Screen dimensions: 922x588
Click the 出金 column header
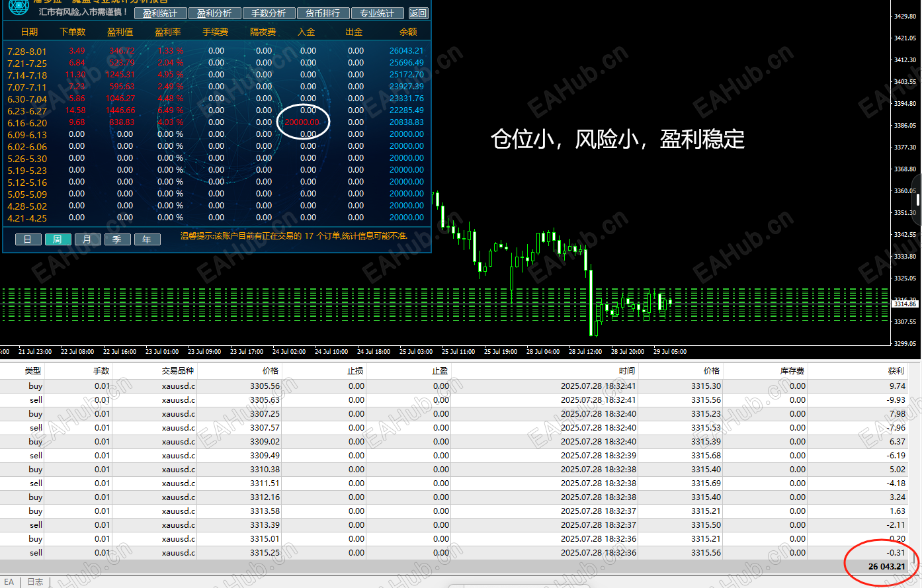pyautogui.click(x=354, y=32)
